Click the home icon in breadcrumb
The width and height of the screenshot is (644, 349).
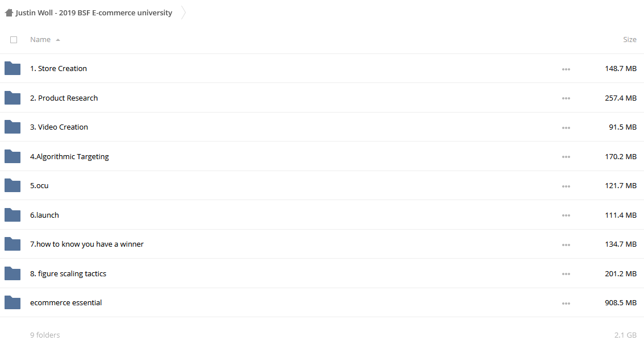(x=9, y=13)
